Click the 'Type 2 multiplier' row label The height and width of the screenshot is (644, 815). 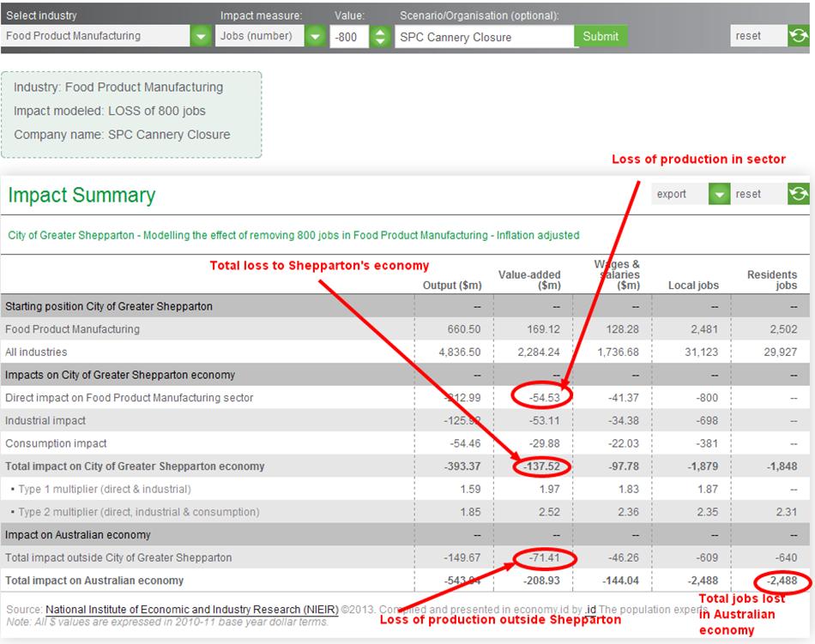138,512
